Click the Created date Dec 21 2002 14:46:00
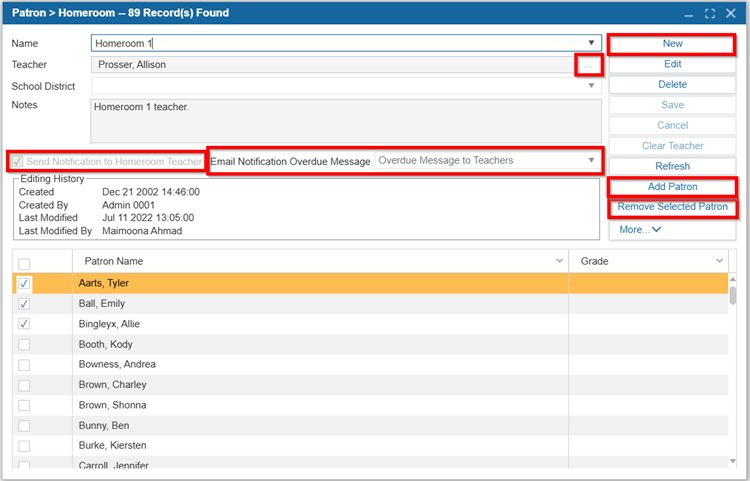The width and height of the screenshot is (750, 481). (x=151, y=192)
